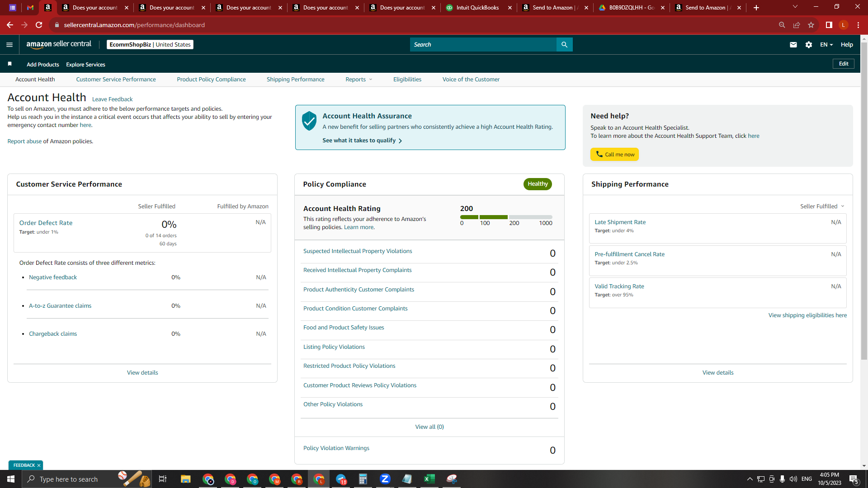Expand the Reports dropdown menu
Viewport: 868px width, 488px height.
click(359, 79)
